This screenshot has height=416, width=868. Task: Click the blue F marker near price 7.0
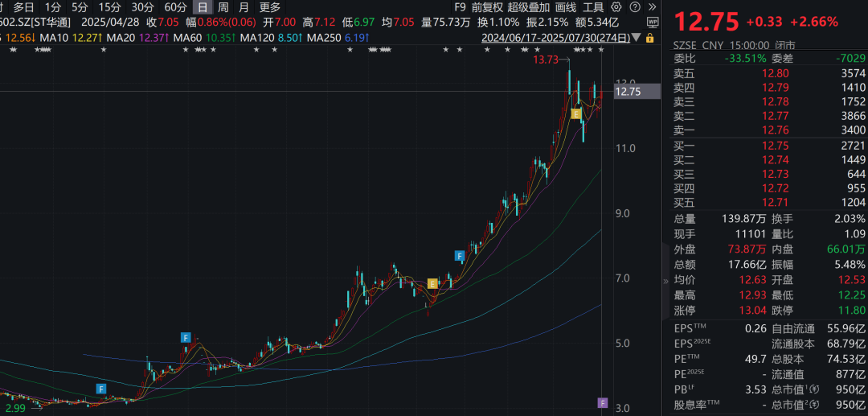(x=461, y=256)
